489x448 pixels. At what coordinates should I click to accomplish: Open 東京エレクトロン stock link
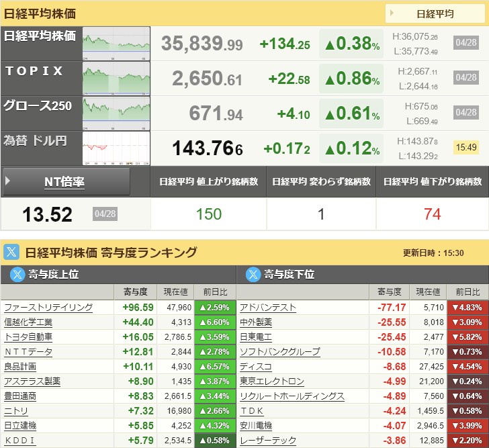tap(272, 382)
